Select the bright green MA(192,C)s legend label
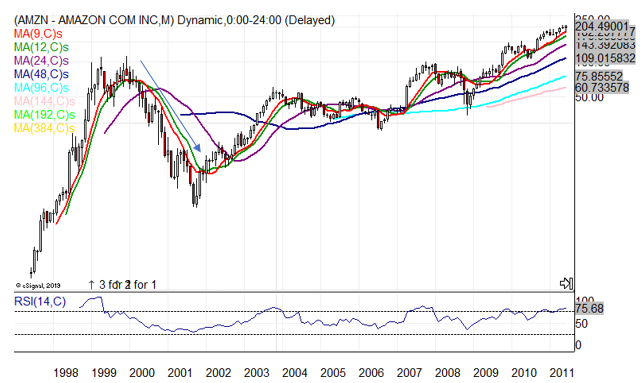 [44, 114]
